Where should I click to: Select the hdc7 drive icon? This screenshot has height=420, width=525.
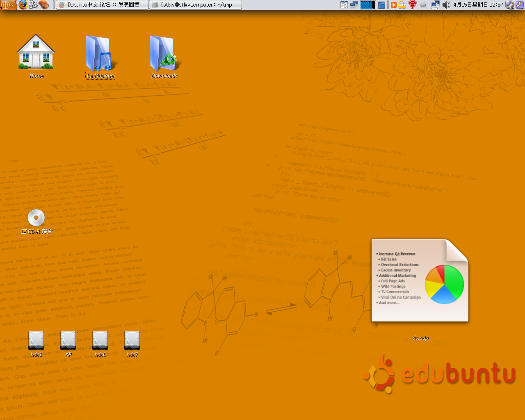pos(132,340)
